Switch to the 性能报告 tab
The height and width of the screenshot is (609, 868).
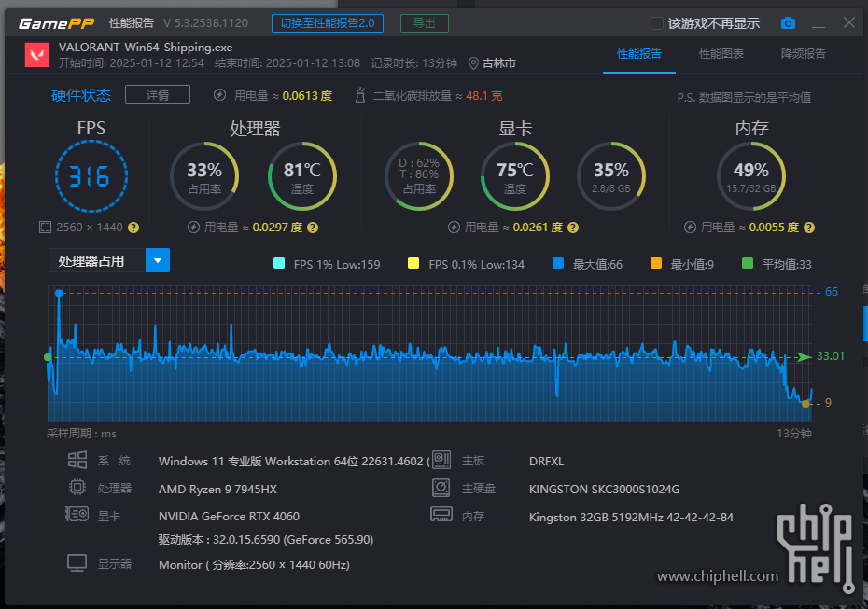638,54
